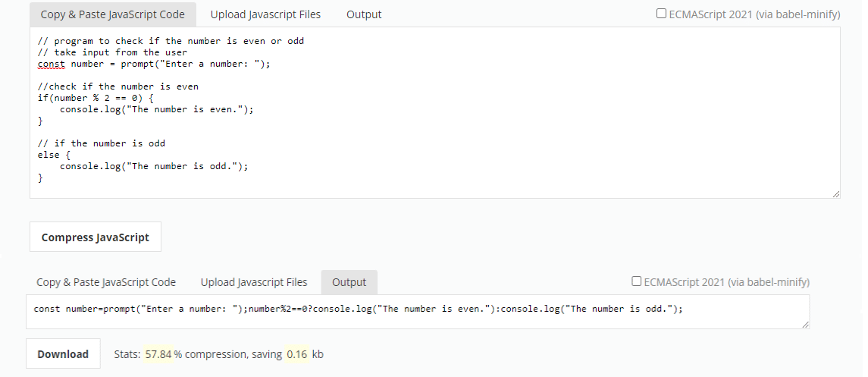The width and height of the screenshot is (868, 377).
Task: Download the compressed JavaScript file
Action: pyautogui.click(x=63, y=353)
